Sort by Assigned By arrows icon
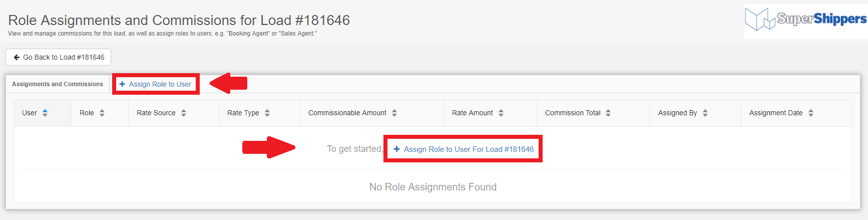The width and height of the screenshot is (868, 220). coord(705,113)
